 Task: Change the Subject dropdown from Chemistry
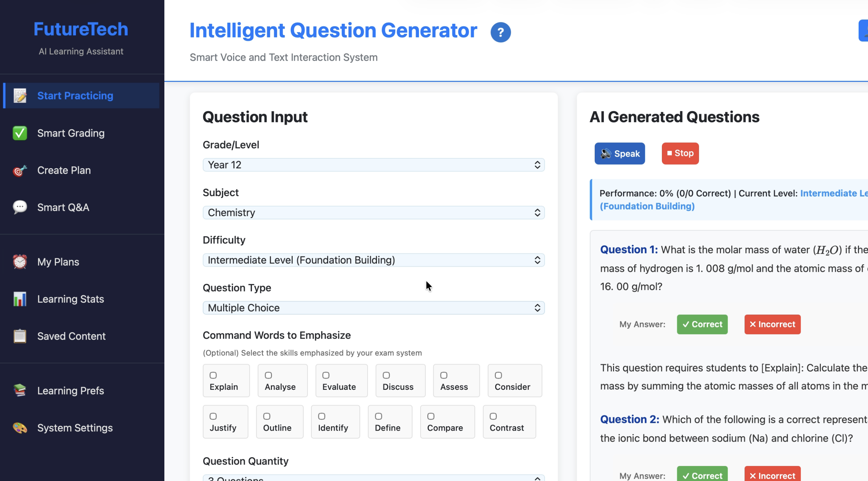374,212
